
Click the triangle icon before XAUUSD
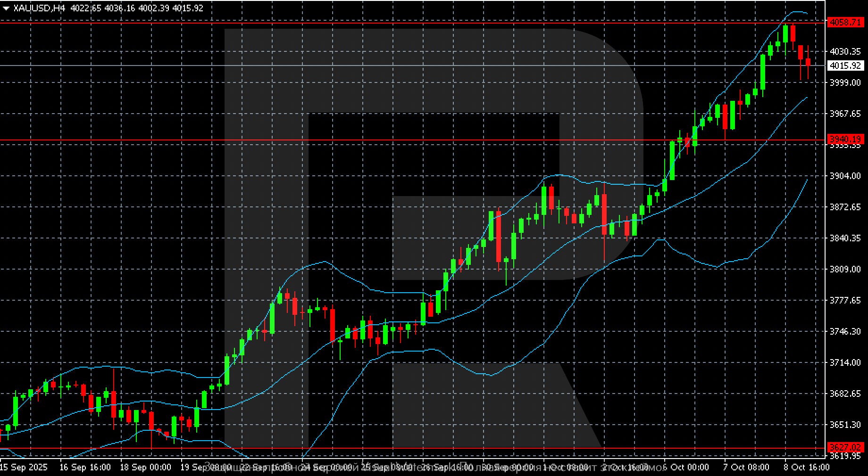[6, 8]
